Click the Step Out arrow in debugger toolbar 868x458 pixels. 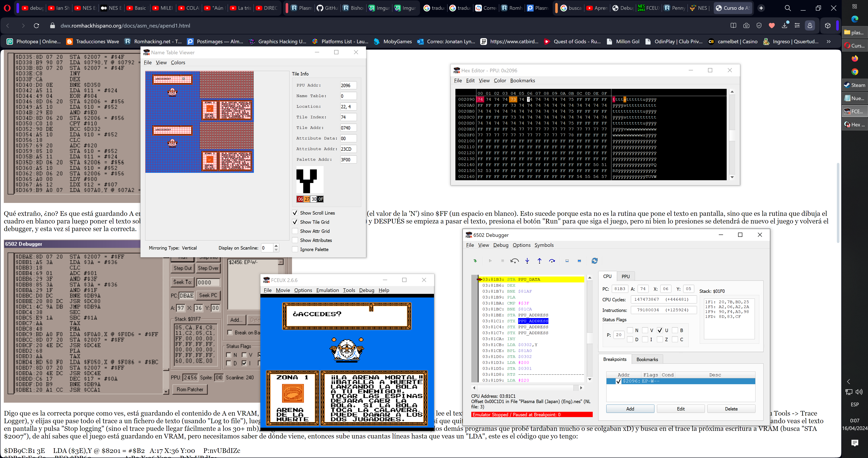pos(540,261)
